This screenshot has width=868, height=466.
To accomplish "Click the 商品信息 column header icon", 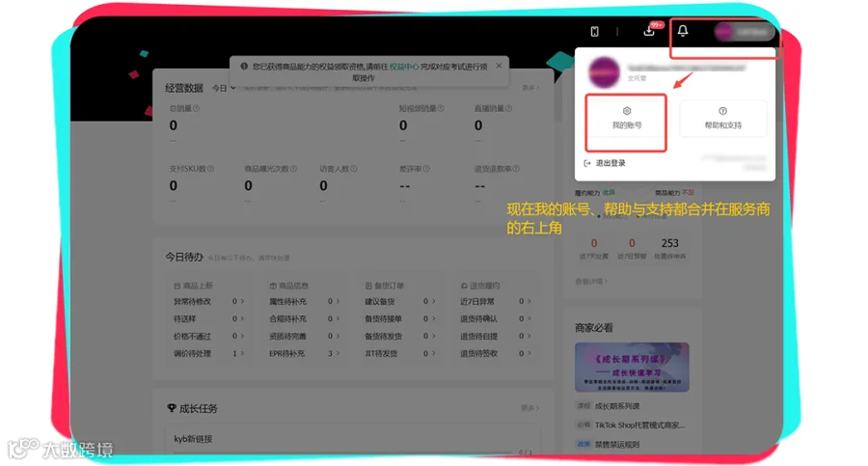I will click(x=273, y=286).
